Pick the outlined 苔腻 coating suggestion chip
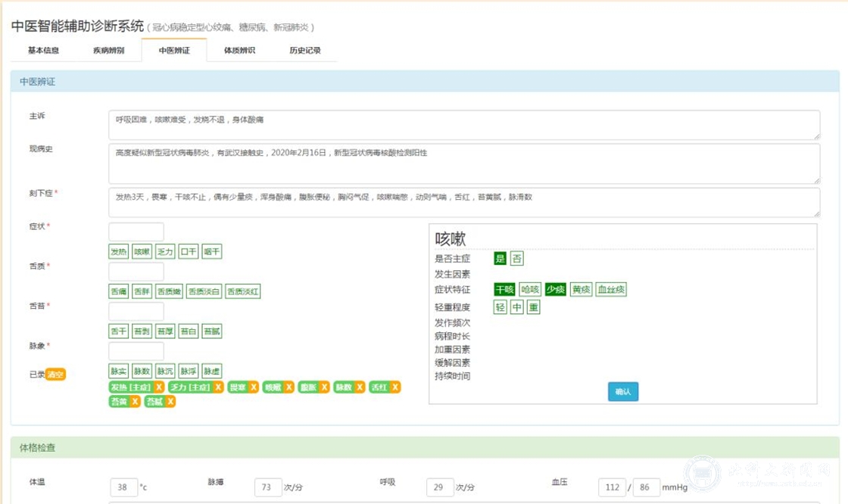Image resolution: width=848 pixels, height=504 pixels. (x=211, y=331)
